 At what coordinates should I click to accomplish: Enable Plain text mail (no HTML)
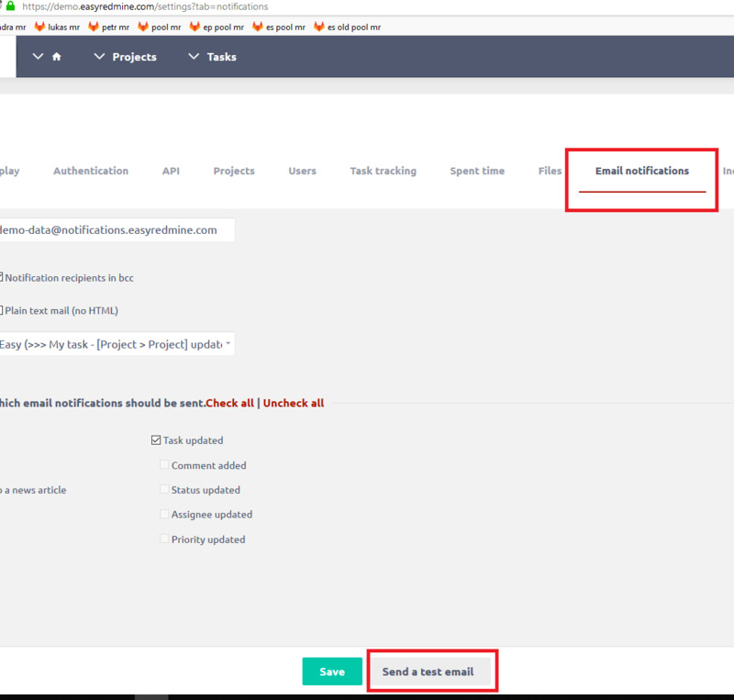point(3,310)
